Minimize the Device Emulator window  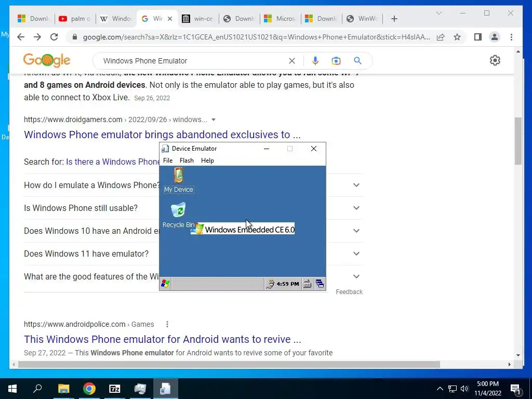pos(267,149)
